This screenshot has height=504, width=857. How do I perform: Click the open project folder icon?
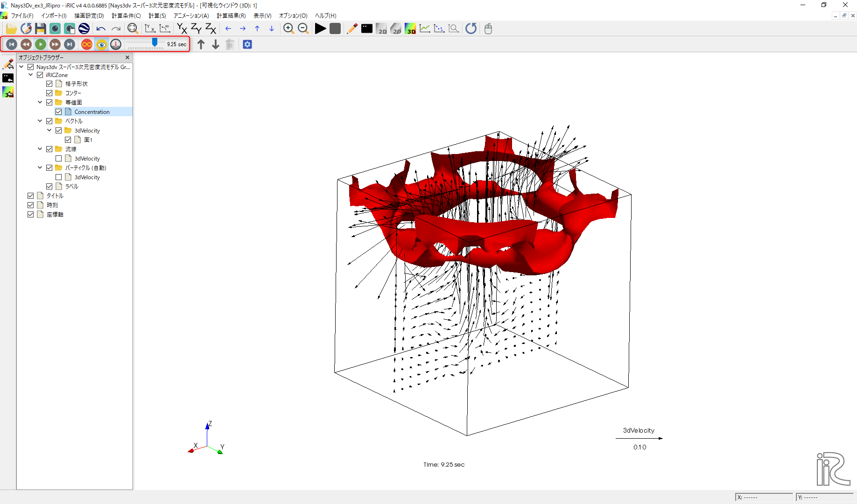[11, 28]
